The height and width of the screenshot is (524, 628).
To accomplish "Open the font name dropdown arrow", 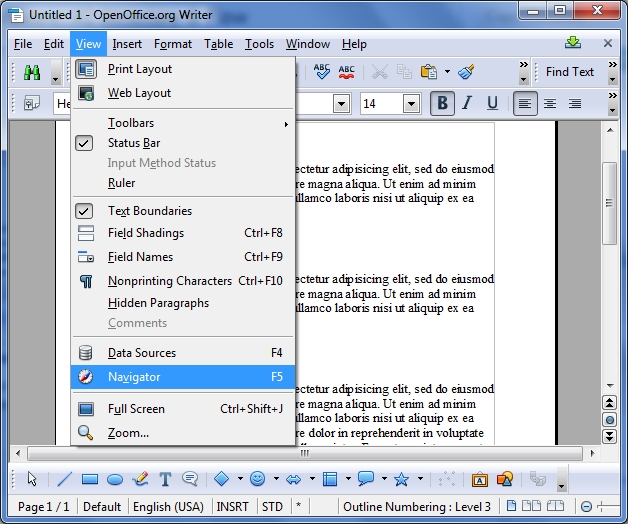I will coord(342,104).
